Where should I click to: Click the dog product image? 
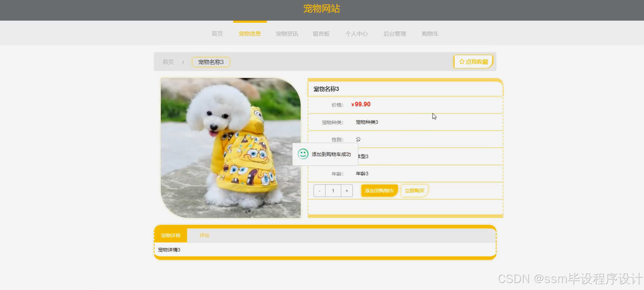point(231,148)
